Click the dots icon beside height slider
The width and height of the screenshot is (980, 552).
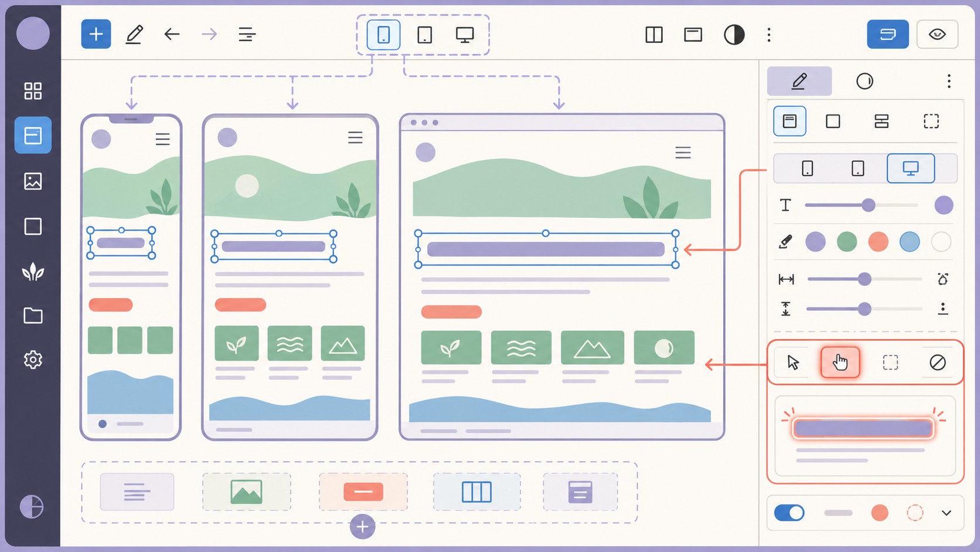click(942, 309)
